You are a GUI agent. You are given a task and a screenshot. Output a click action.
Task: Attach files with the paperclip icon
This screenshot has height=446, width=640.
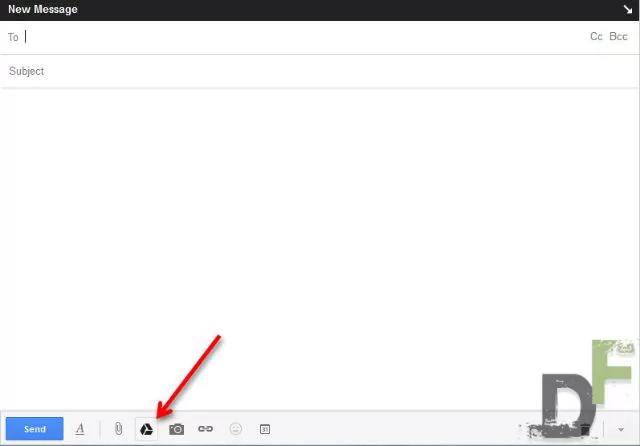coord(118,428)
